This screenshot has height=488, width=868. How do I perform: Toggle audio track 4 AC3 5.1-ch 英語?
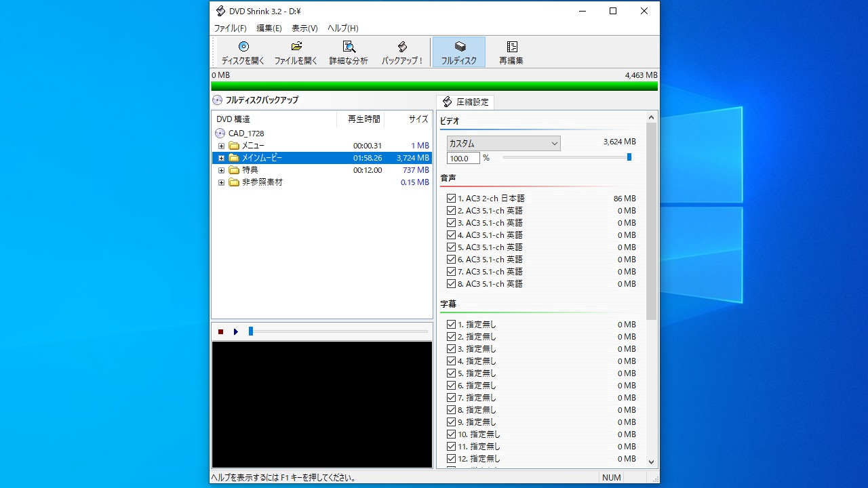point(451,235)
